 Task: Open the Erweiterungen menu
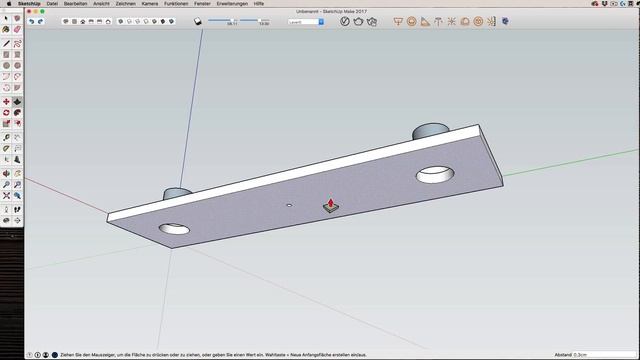(232, 4)
